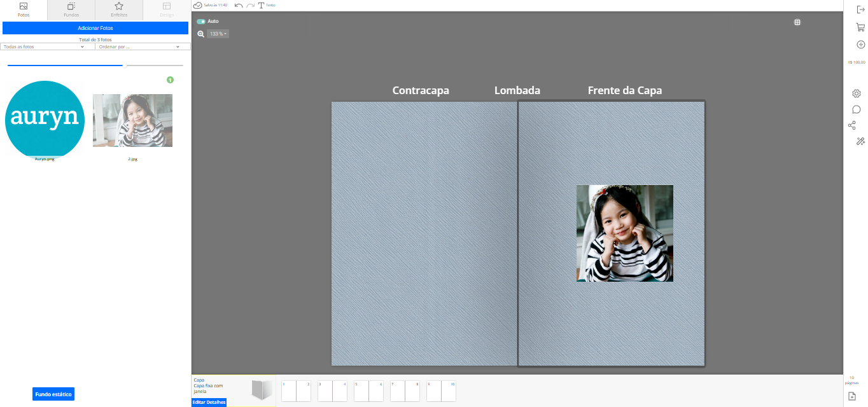This screenshot has height=407, width=868.
Task: Open the pages 5-6 spread thumbnail
Action: coord(368,391)
